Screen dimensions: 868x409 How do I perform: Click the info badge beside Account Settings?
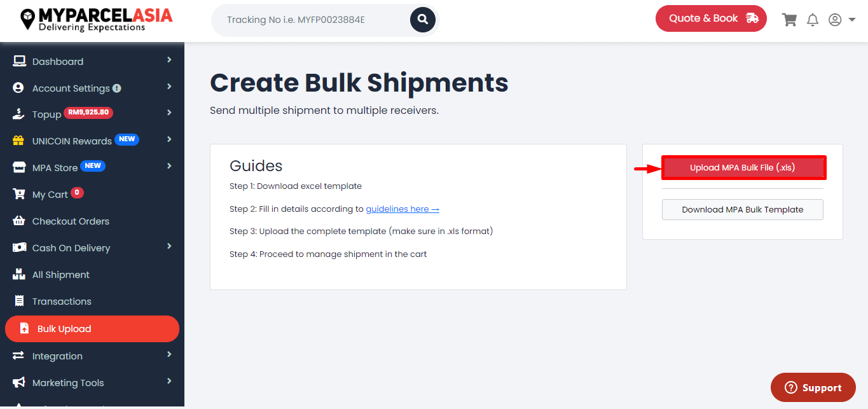(117, 88)
